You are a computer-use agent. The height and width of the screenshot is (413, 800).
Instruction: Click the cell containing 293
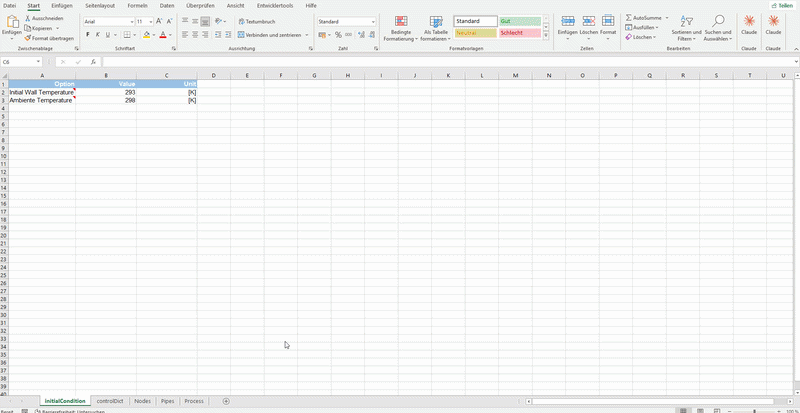coord(106,92)
